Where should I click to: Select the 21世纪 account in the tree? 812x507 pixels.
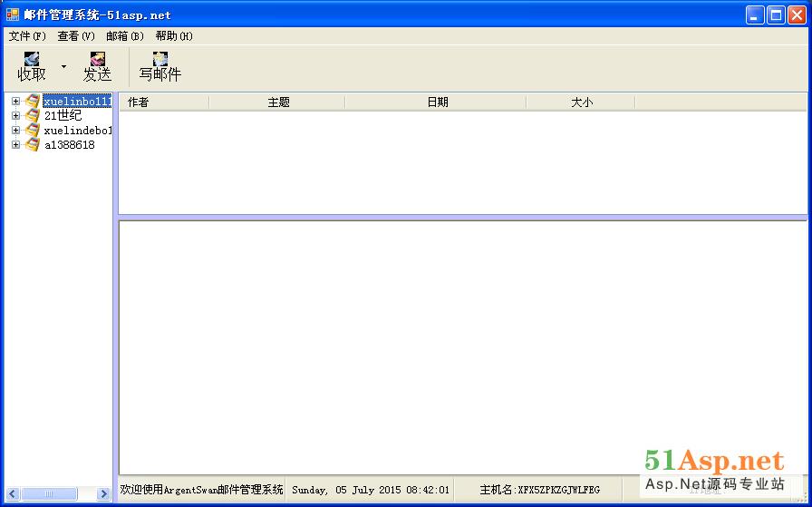(63, 116)
